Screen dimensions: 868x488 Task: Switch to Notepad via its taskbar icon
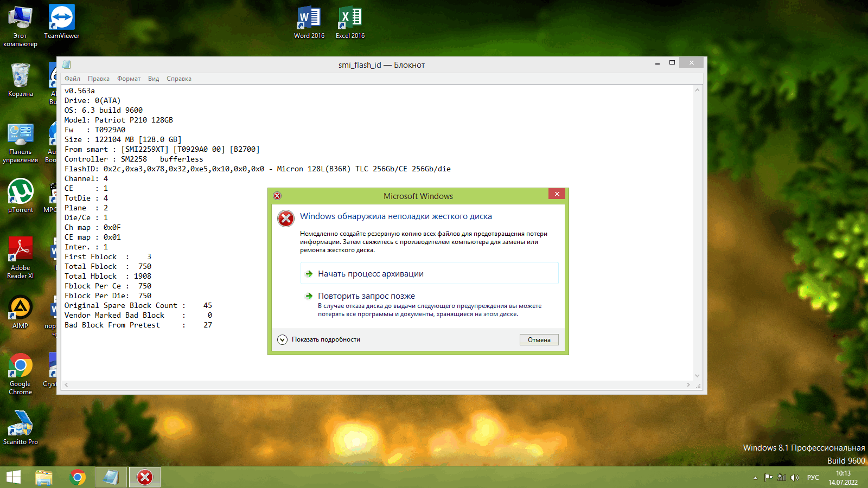(x=111, y=477)
